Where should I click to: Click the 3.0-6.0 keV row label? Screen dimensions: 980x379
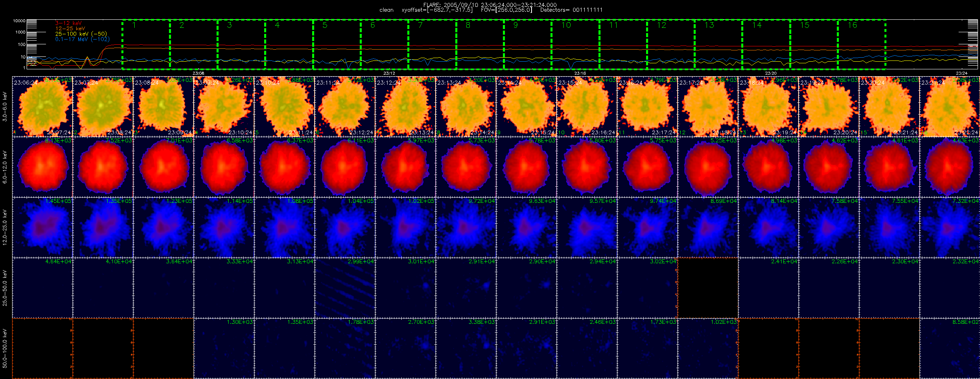(5, 106)
